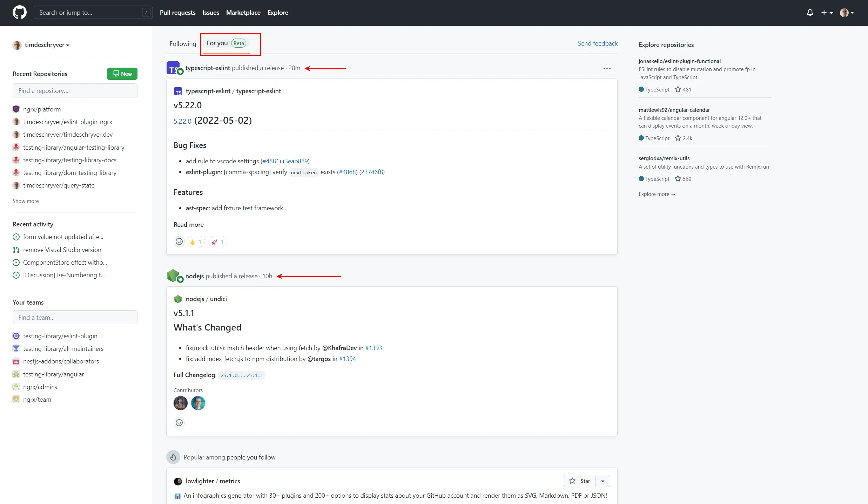The image size is (868, 504).
Task: Open testing-library/angular-testing-library repository
Action: point(74,147)
